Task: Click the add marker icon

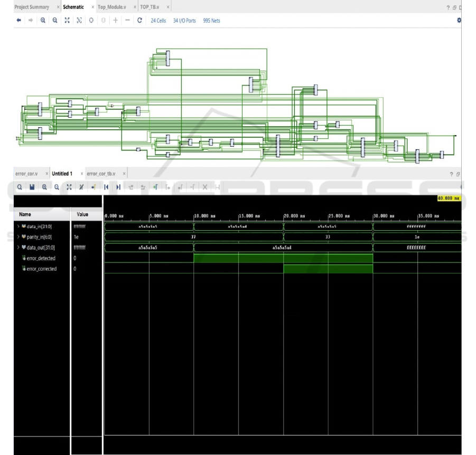Action: [x=155, y=187]
